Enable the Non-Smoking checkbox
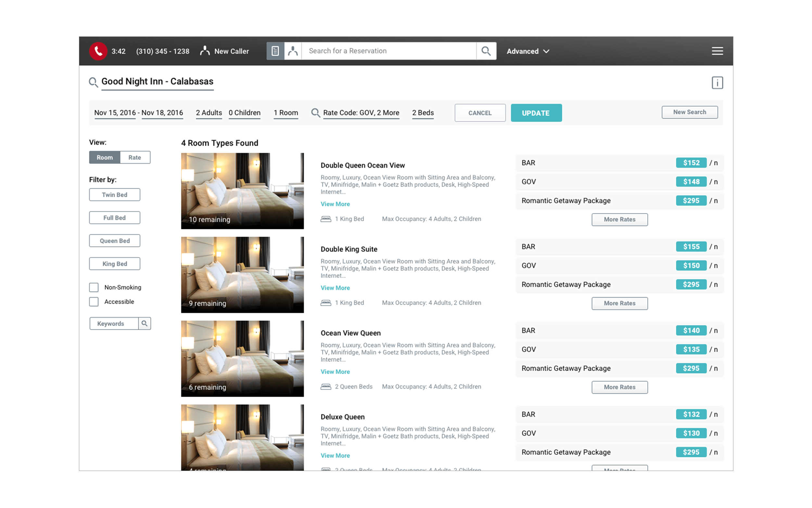The height and width of the screenshot is (508, 812). pos(94,287)
